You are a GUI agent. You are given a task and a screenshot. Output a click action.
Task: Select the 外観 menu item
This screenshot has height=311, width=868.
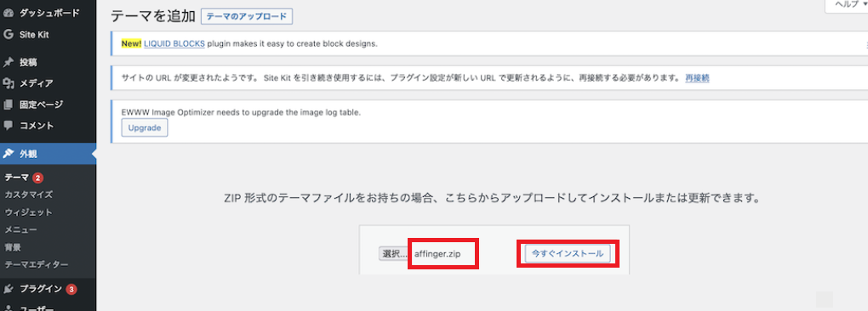(x=49, y=154)
